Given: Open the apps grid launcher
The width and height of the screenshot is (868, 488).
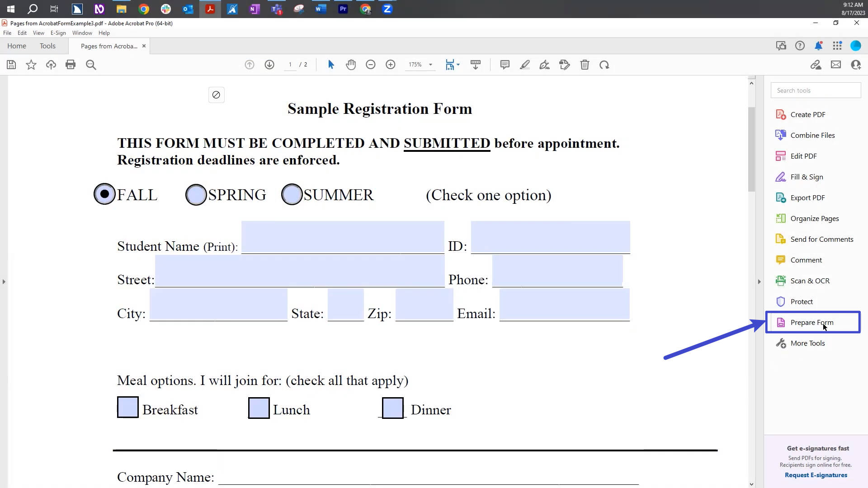Looking at the screenshot, I should point(837,46).
